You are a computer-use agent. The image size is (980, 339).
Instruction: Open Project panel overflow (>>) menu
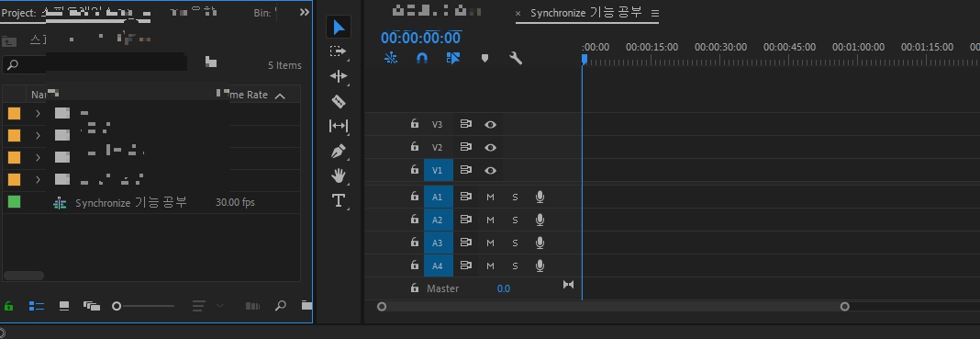[x=305, y=12]
